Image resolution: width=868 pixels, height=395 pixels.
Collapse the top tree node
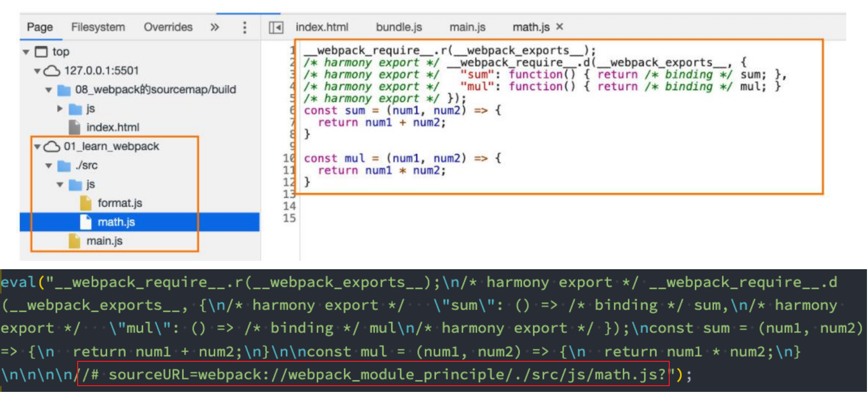click(26, 52)
